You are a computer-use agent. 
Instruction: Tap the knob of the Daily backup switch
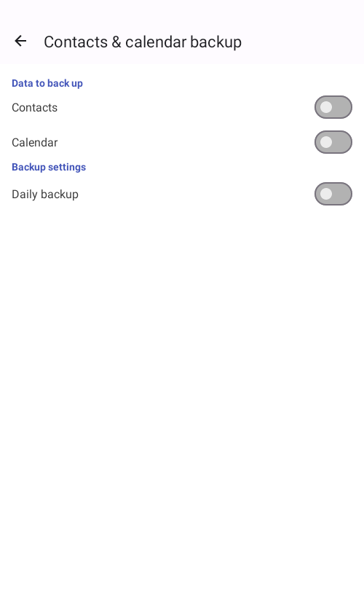click(326, 194)
